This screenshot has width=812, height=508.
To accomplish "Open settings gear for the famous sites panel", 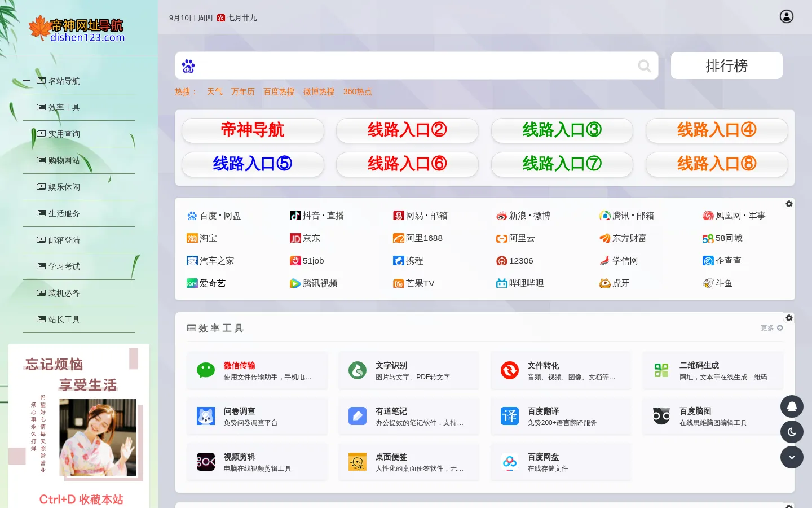I will pyautogui.click(x=789, y=204).
